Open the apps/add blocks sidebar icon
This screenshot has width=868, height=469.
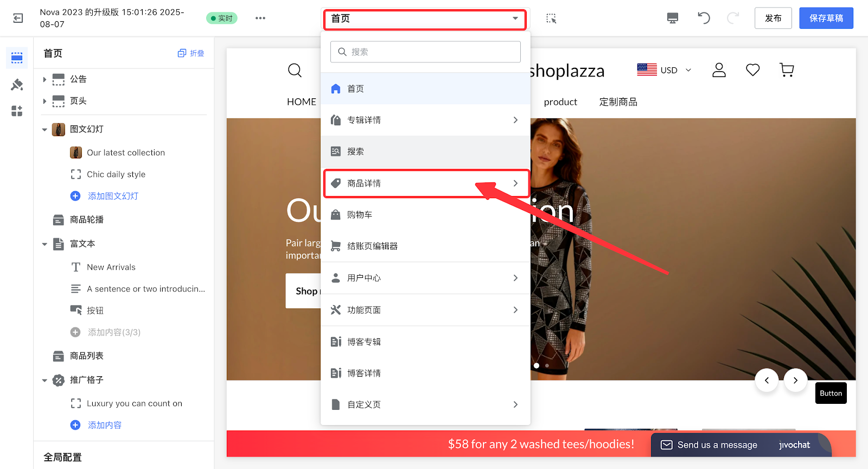point(17,111)
